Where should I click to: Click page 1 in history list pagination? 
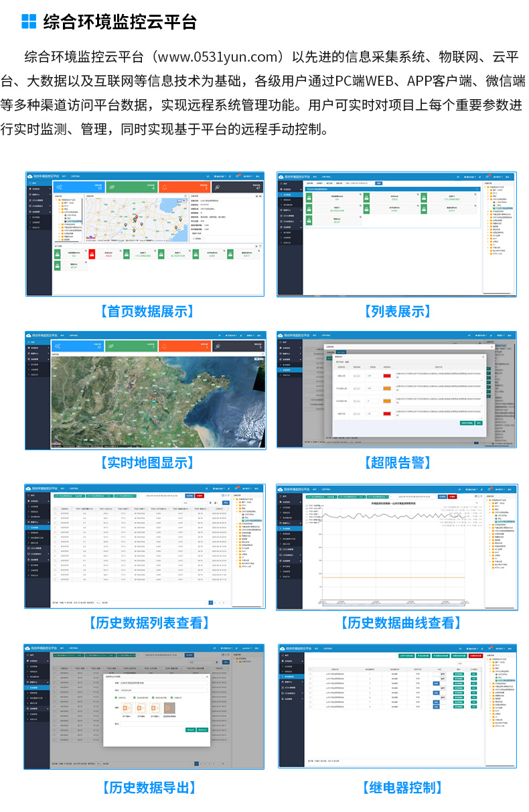[x=211, y=602]
